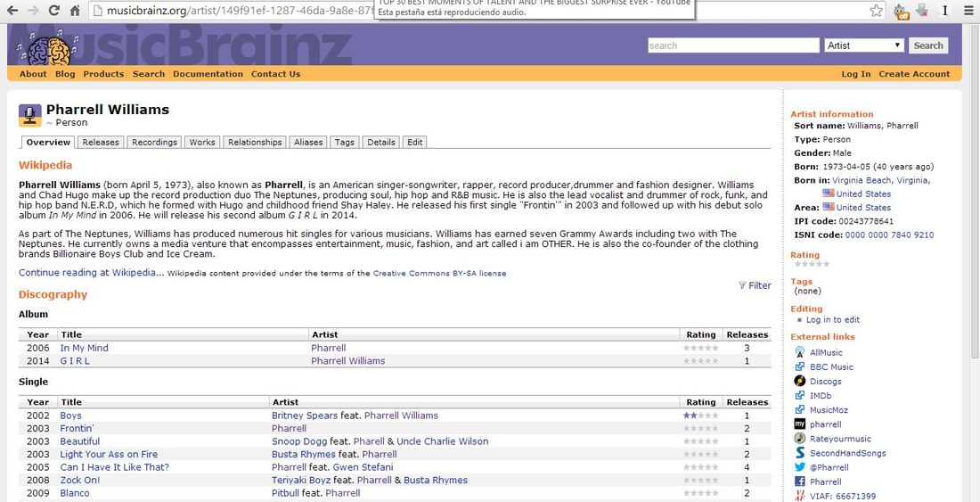Switch to the Aliases tab
980x502 pixels.
coord(308,142)
